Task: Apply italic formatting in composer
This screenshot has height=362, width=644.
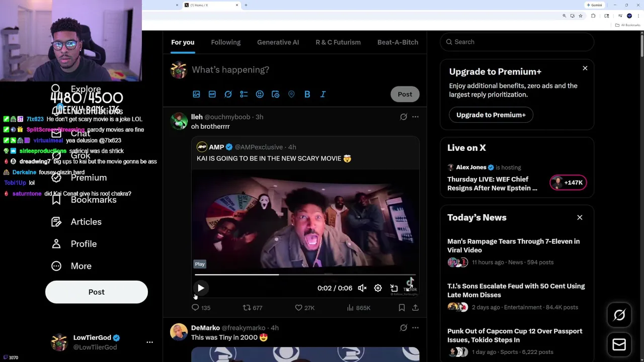Action: pos(323,94)
